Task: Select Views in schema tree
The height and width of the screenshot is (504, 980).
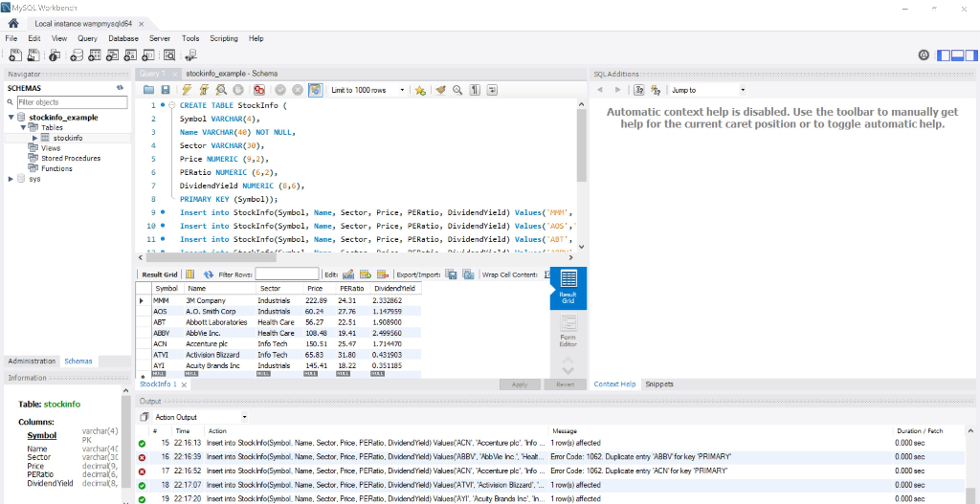Action: [x=51, y=148]
